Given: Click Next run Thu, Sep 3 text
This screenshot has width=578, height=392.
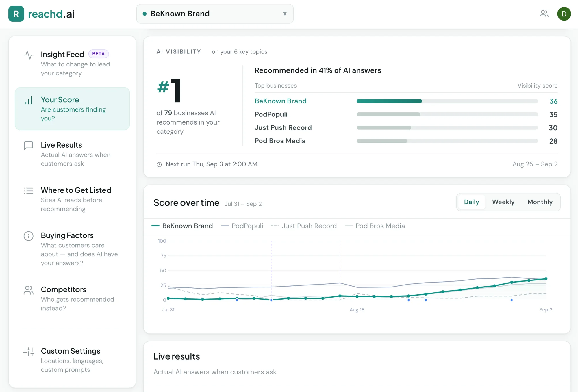Looking at the screenshot, I should tap(211, 164).
